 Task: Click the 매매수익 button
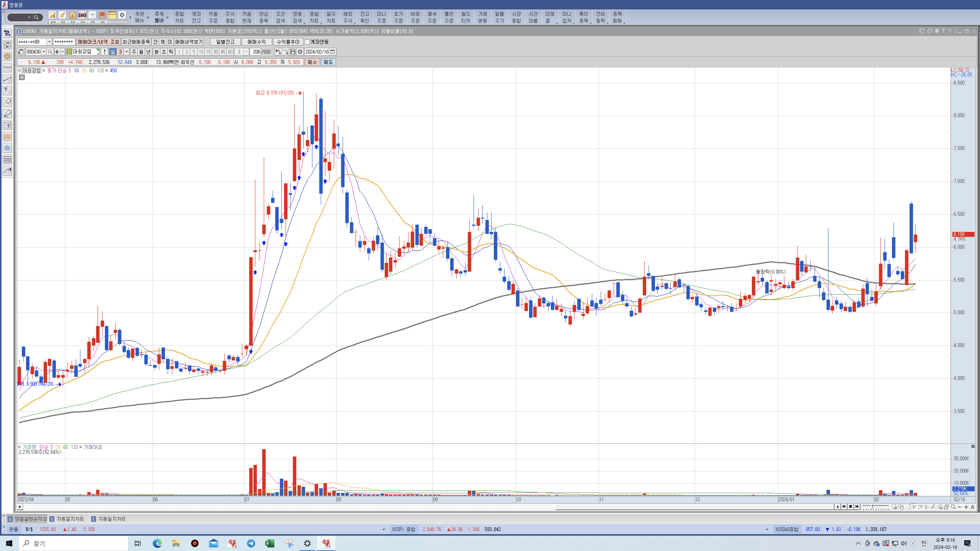(x=256, y=42)
